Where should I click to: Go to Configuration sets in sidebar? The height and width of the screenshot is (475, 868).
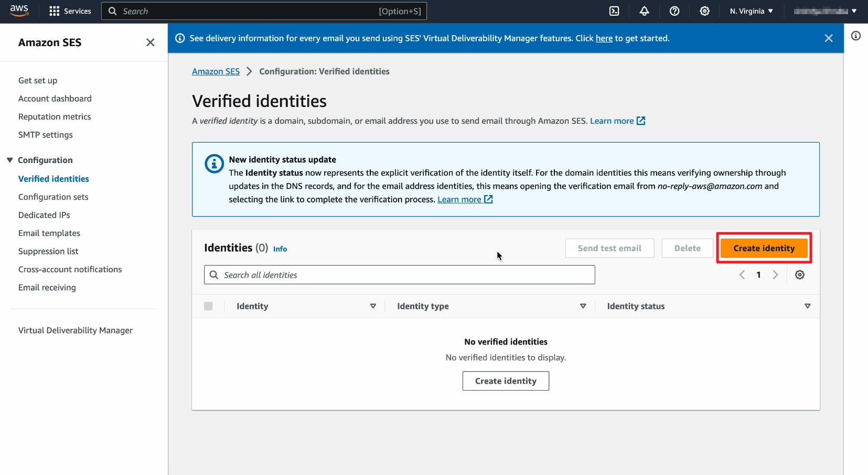coord(53,197)
